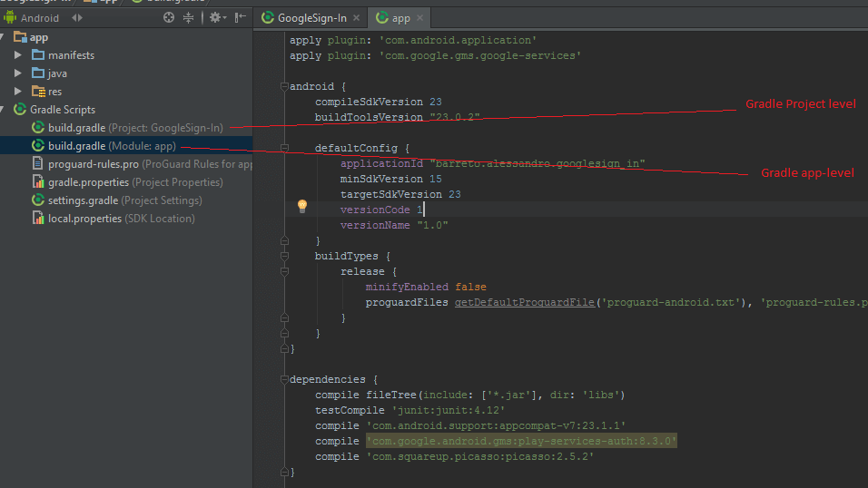Switch to the app editor tab
This screenshot has height=488, width=868.
click(x=400, y=18)
